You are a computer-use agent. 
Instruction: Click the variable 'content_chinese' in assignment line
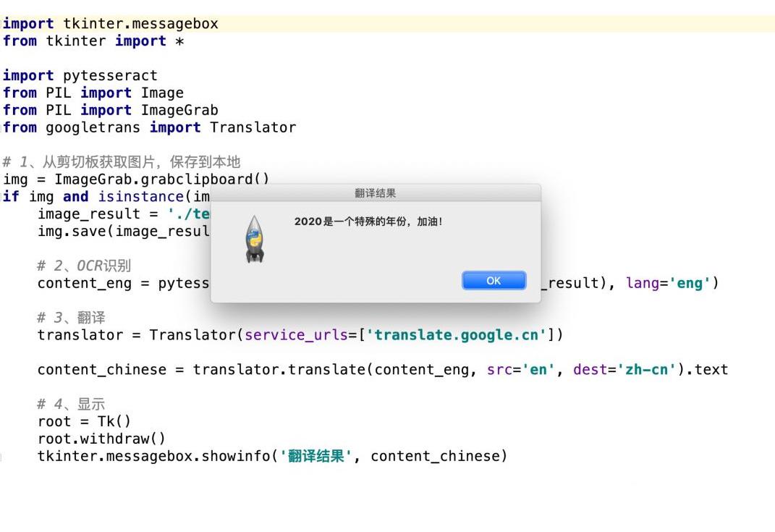pos(102,370)
